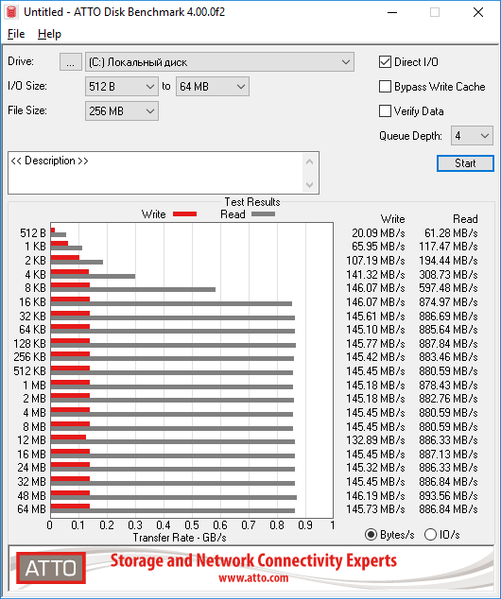Click the red Write legend swatch
This screenshot has width=501, height=599.
tap(185, 214)
